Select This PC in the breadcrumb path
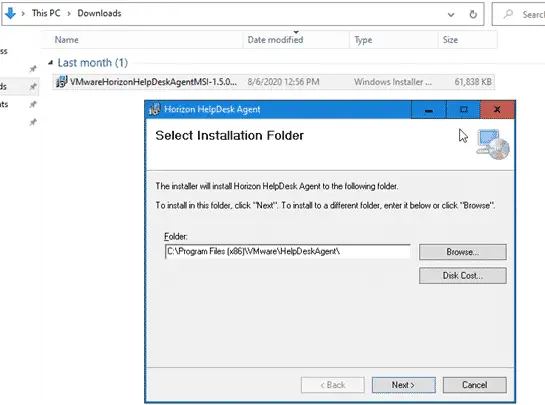The height and width of the screenshot is (405, 545). (x=46, y=13)
